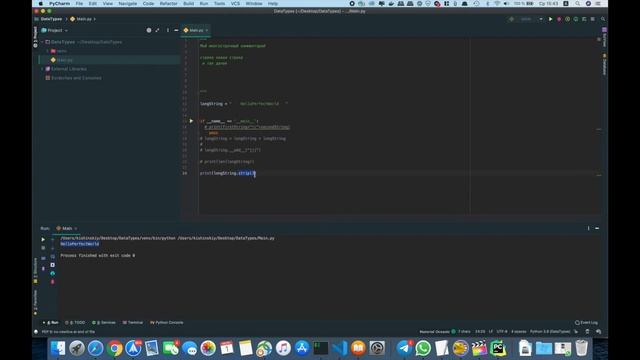Click the Python interpreter status bar entry
This screenshot has width=640, height=360.
(550, 332)
